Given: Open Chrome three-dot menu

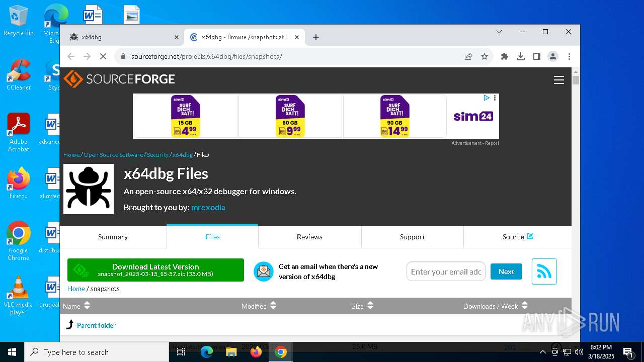Looking at the screenshot, I should pyautogui.click(x=569, y=56).
